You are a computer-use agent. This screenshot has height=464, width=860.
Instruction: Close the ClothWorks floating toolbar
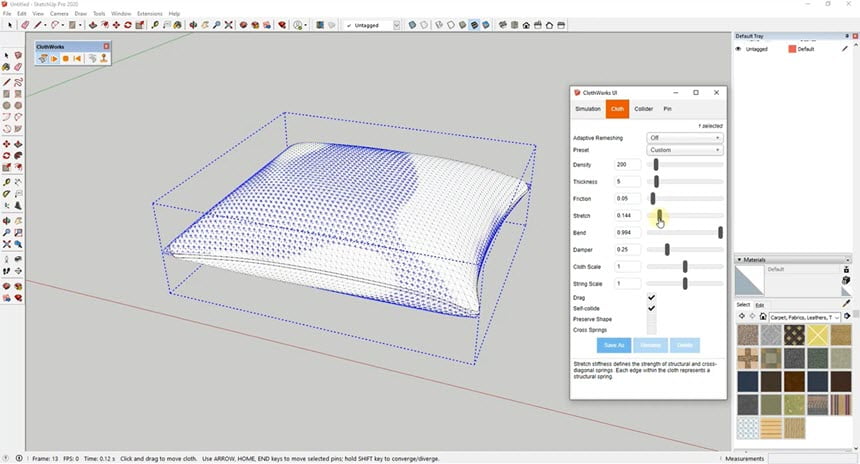106,47
